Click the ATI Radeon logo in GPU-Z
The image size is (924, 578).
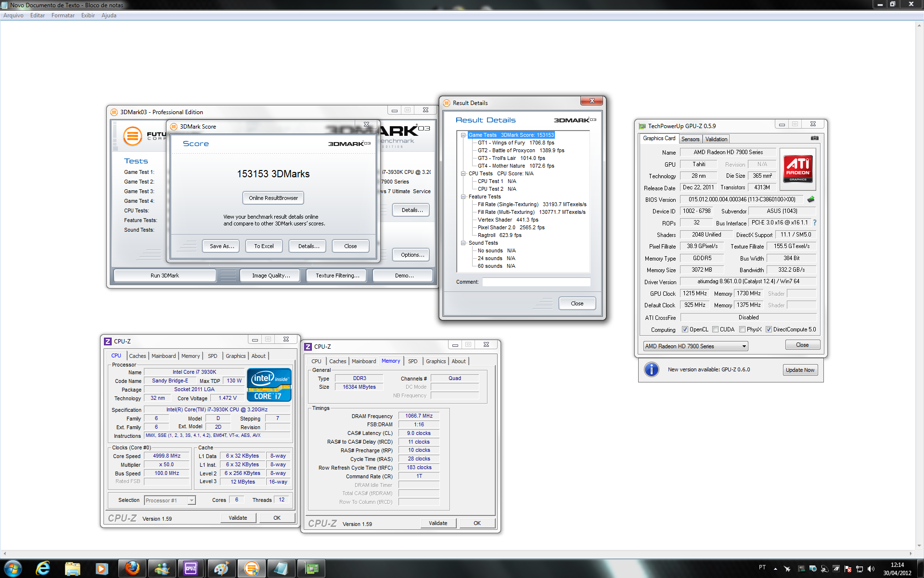coord(798,168)
